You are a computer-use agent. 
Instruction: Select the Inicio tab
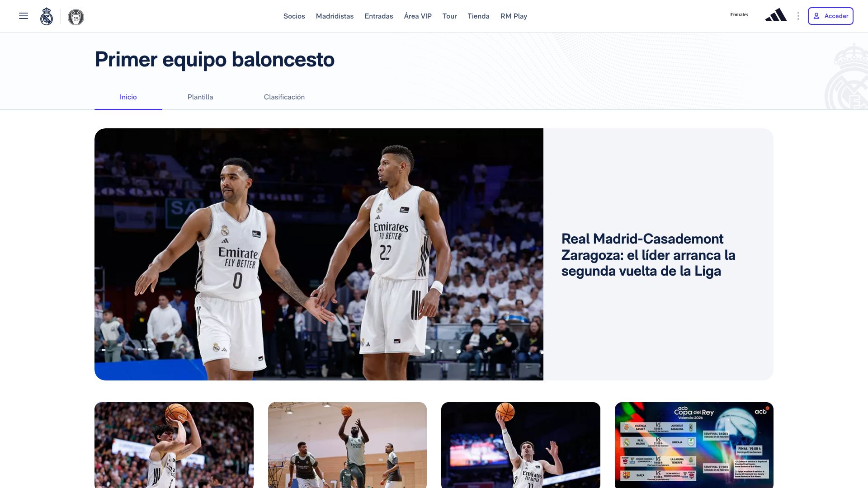pos(128,97)
